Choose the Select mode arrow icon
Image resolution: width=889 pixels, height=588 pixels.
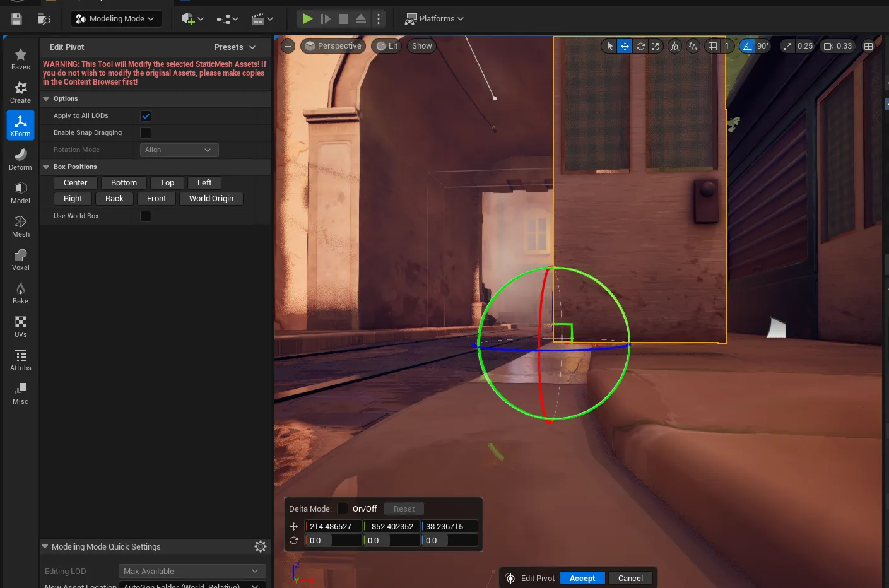coord(609,46)
